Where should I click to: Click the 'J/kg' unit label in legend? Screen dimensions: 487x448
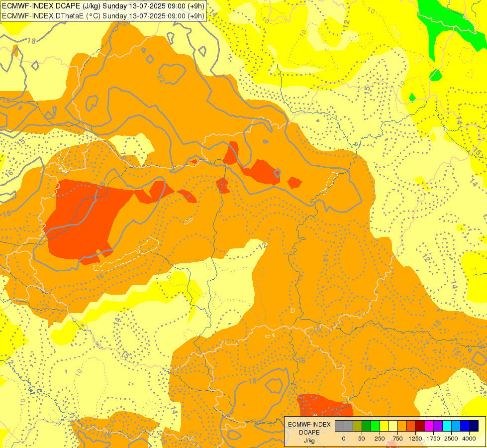309,441
